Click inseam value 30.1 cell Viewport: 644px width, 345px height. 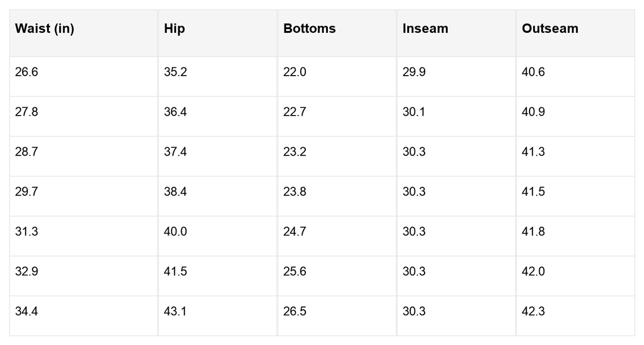(x=414, y=112)
